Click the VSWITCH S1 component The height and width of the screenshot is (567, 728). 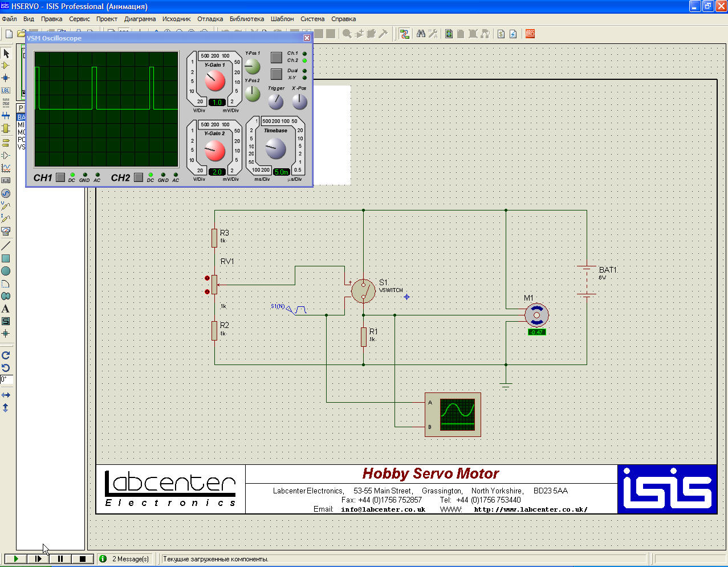363,291
